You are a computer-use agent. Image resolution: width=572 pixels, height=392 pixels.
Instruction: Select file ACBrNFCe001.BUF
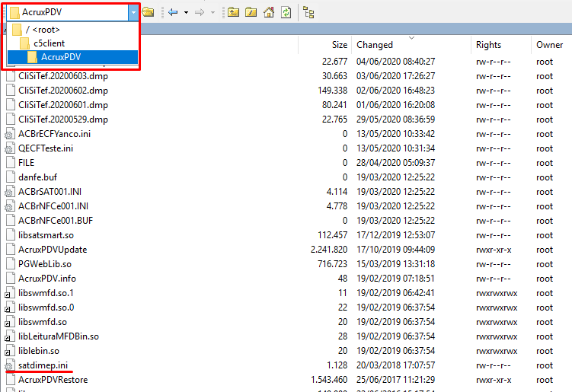[x=56, y=221]
